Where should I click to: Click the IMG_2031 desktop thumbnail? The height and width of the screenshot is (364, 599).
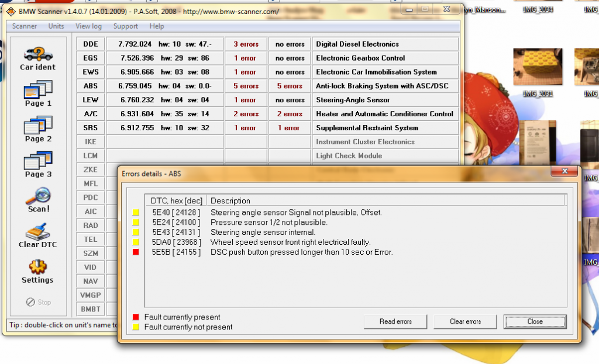(538, 67)
